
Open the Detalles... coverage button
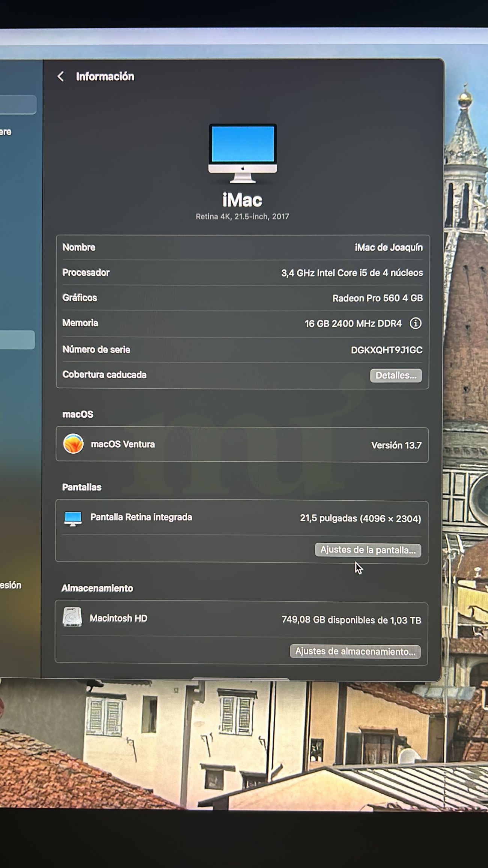[x=396, y=375]
